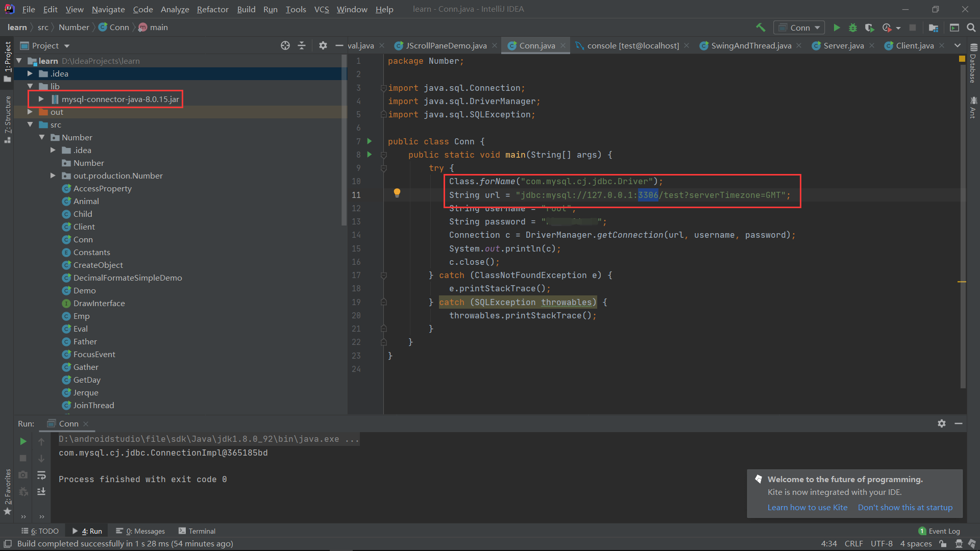Click the yellow lightbulb intention icon
Viewport: 980px width, 551px height.
(397, 193)
